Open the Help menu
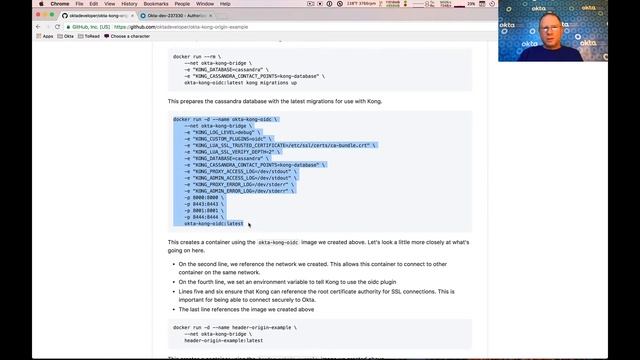The height and width of the screenshot is (360, 640). click(x=225, y=4)
